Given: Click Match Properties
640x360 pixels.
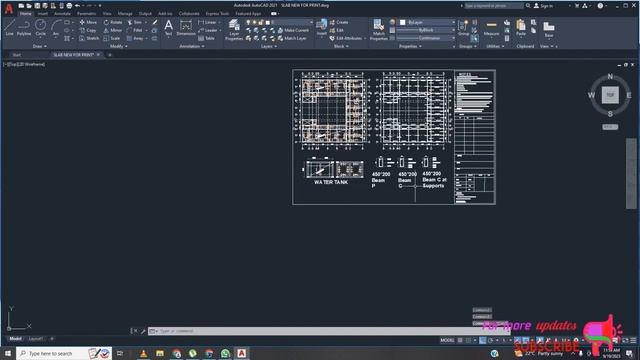Looking at the screenshot, I should (x=378, y=29).
